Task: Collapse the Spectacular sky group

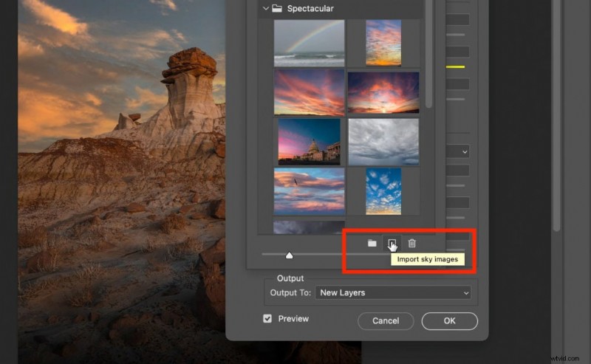Action: pyautogui.click(x=265, y=8)
